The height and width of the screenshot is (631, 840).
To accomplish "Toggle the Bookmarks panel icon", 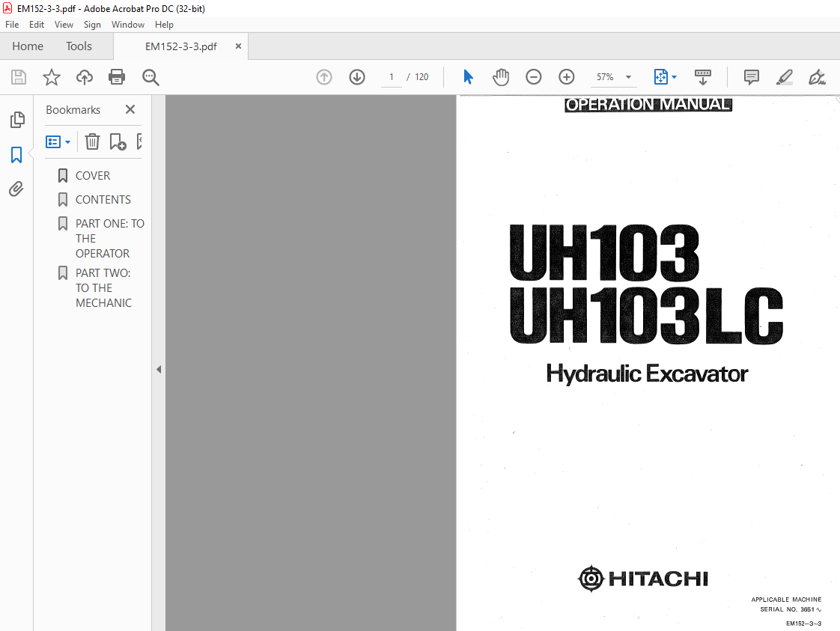I will click(16, 155).
